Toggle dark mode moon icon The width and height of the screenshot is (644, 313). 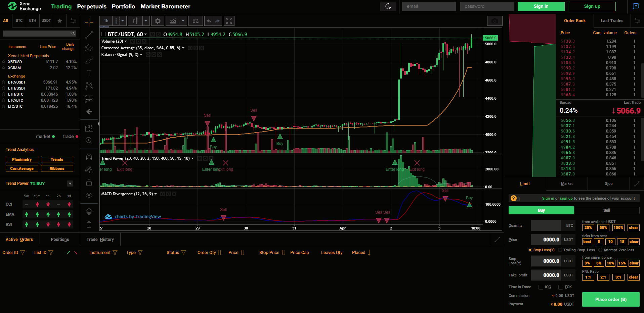coord(388,6)
